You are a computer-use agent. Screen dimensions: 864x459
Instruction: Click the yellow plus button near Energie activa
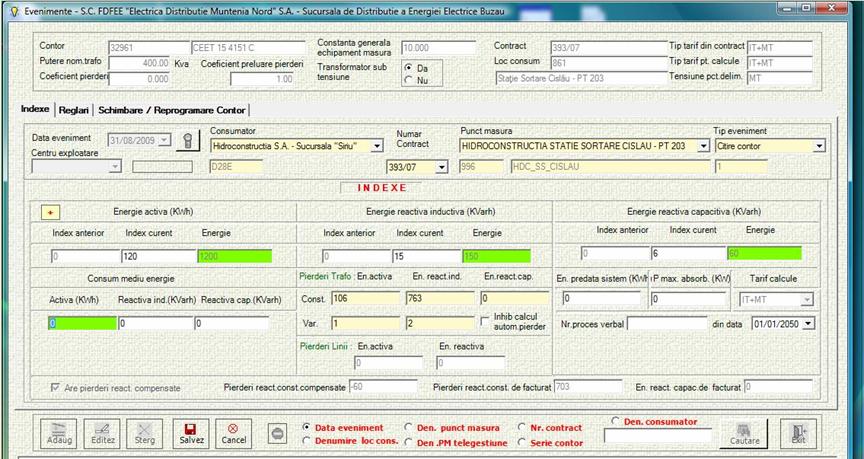point(50,212)
